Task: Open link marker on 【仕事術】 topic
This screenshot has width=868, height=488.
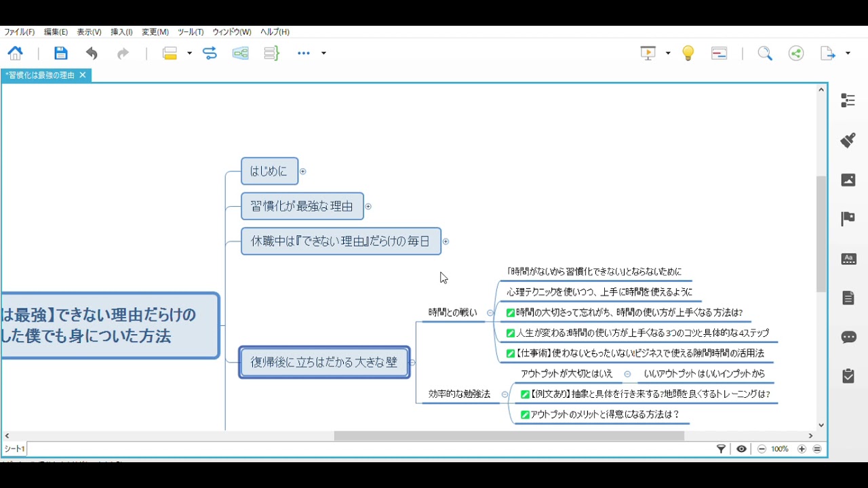Action: click(511, 354)
